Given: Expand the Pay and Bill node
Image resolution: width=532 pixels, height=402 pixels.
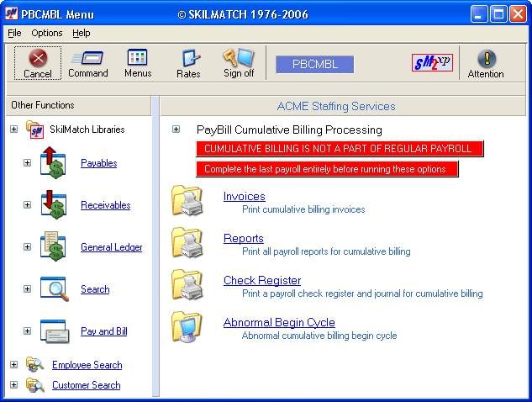Looking at the screenshot, I should [x=27, y=331].
